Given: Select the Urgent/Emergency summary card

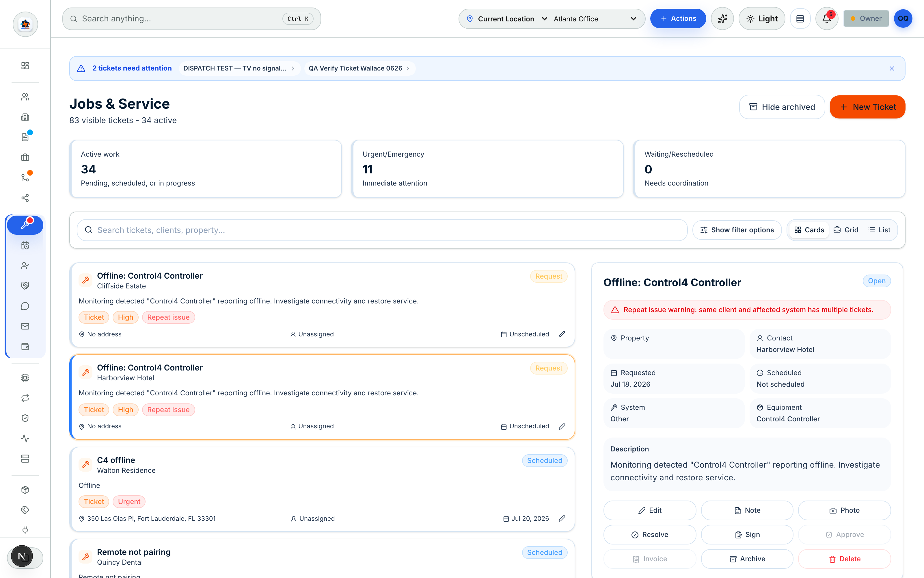Looking at the screenshot, I should 488,169.
